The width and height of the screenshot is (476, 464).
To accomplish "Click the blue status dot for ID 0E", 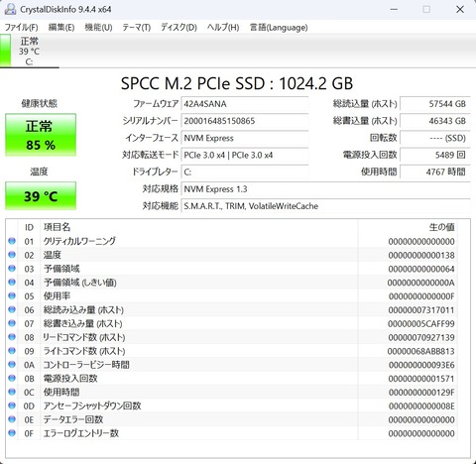I will 12,419.
